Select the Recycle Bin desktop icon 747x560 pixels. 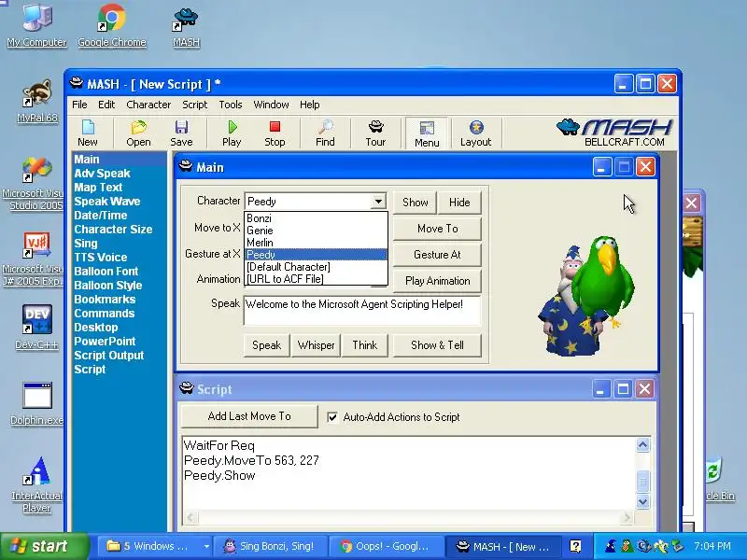pos(718,479)
